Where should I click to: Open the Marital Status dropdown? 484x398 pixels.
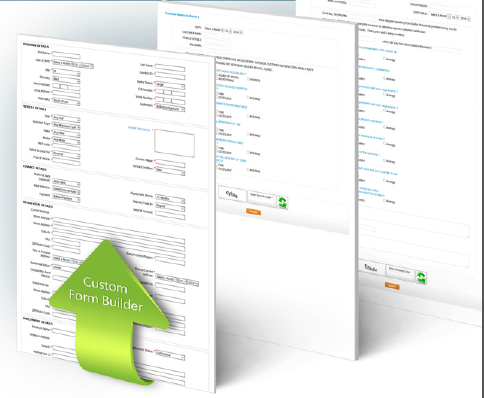(x=170, y=85)
